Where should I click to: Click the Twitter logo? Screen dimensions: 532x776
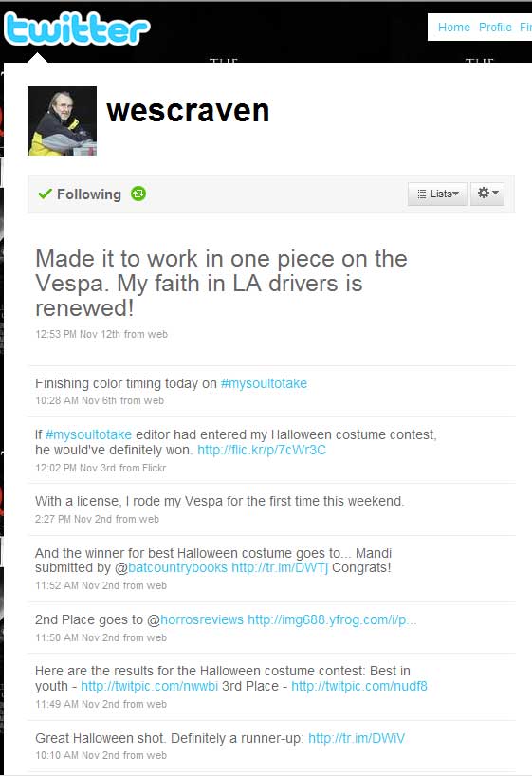click(77, 28)
